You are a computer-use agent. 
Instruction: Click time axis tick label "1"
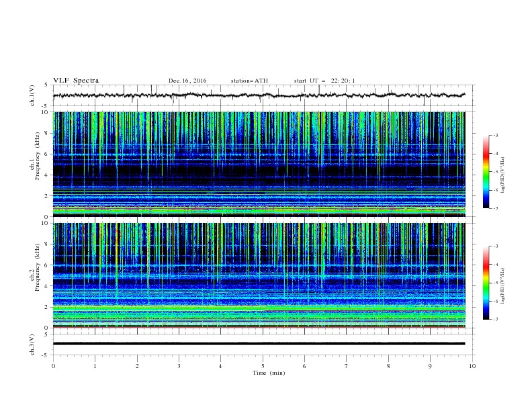coord(95,366)
